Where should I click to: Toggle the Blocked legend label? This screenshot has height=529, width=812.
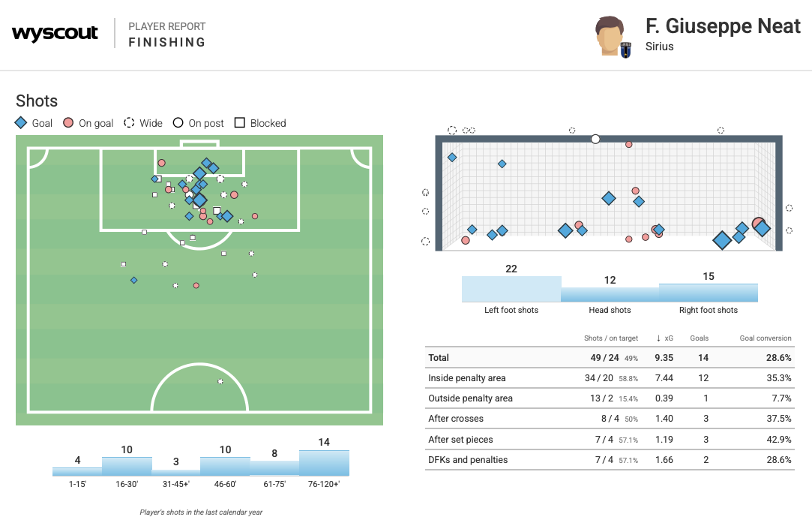(268, 123)
